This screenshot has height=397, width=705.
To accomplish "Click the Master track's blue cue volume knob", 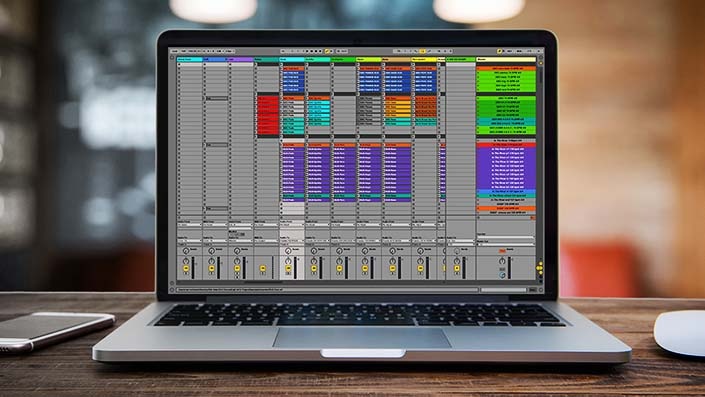I will pos(502,275).
